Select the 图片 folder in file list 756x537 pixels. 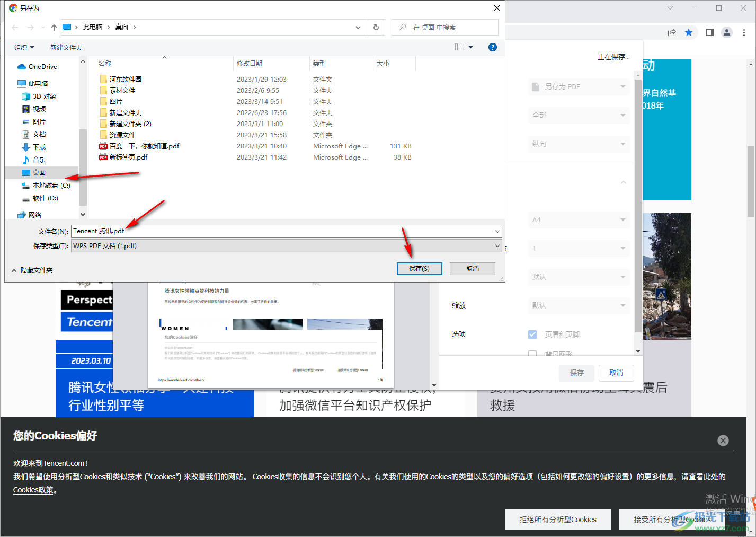pyautogui.click(x=115, y=102)
